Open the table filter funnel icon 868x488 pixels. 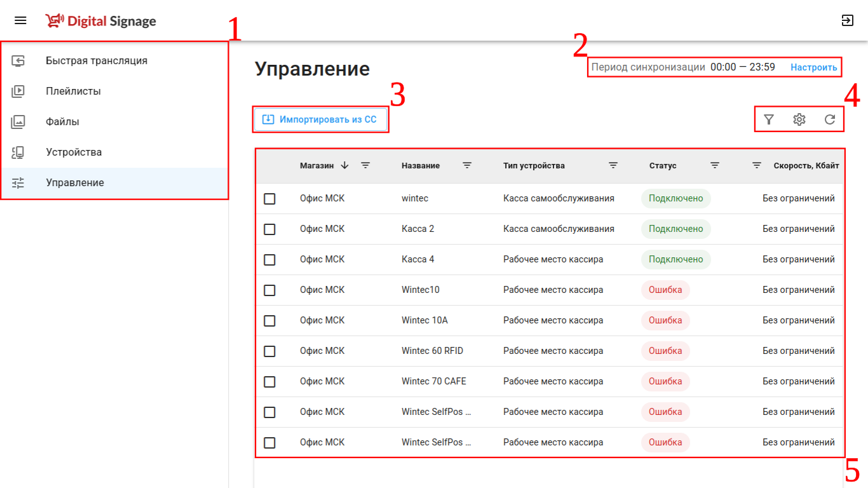pos(769,119)
